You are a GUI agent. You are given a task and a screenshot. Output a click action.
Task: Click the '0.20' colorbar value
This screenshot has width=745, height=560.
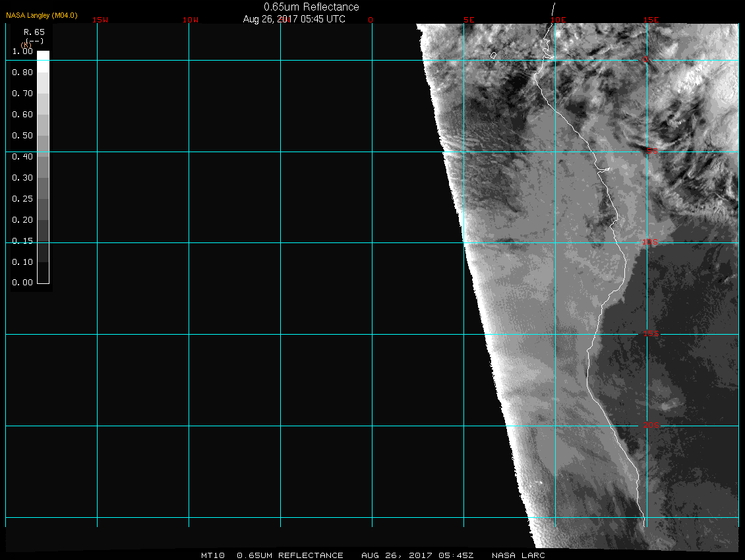22,220
